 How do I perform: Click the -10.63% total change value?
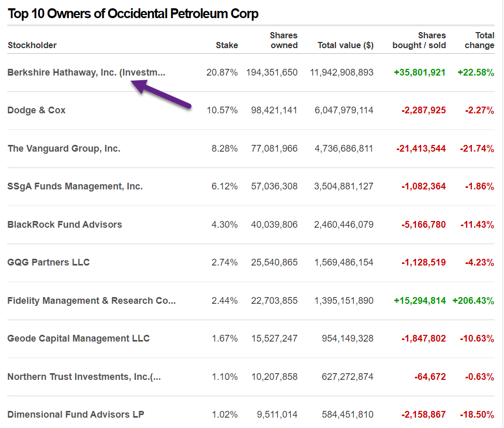click(477, 338)
